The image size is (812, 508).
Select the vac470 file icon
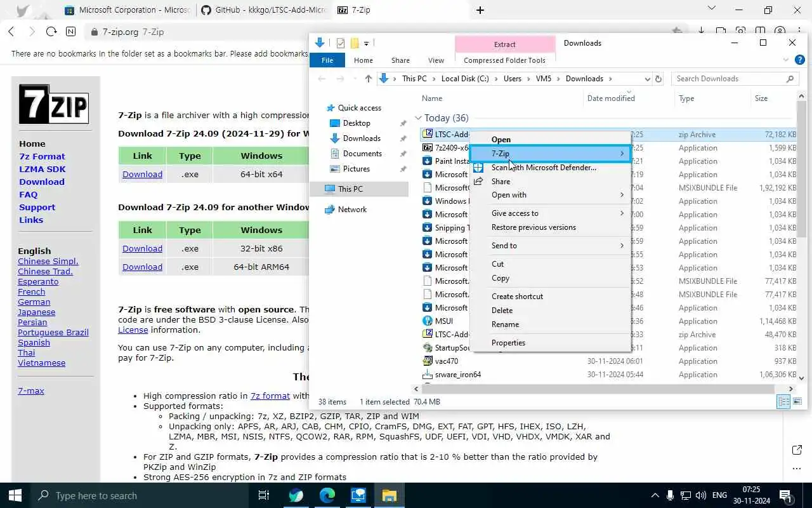(428, 361)
